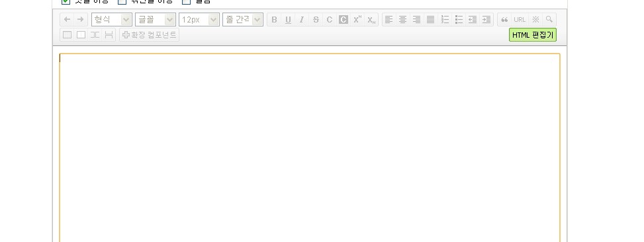
Task: Decrease indent with outdent icon
Action: click(x=473, y=20)
